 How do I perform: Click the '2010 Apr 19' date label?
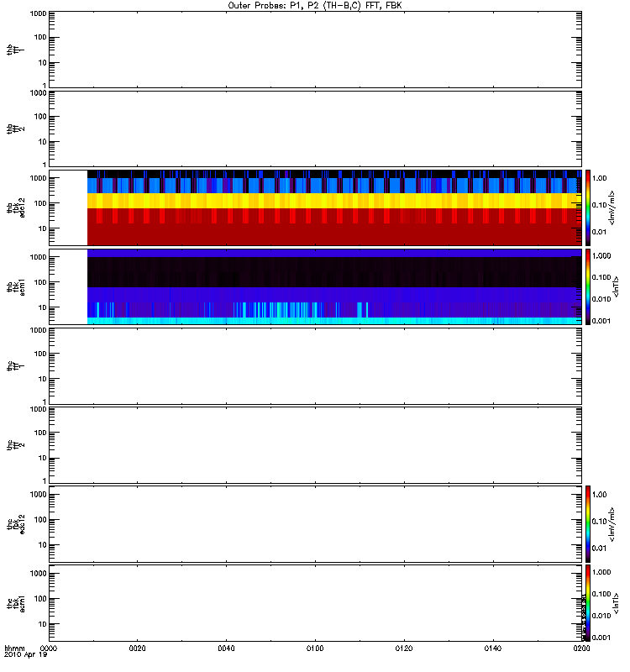[x=26, y=655]
